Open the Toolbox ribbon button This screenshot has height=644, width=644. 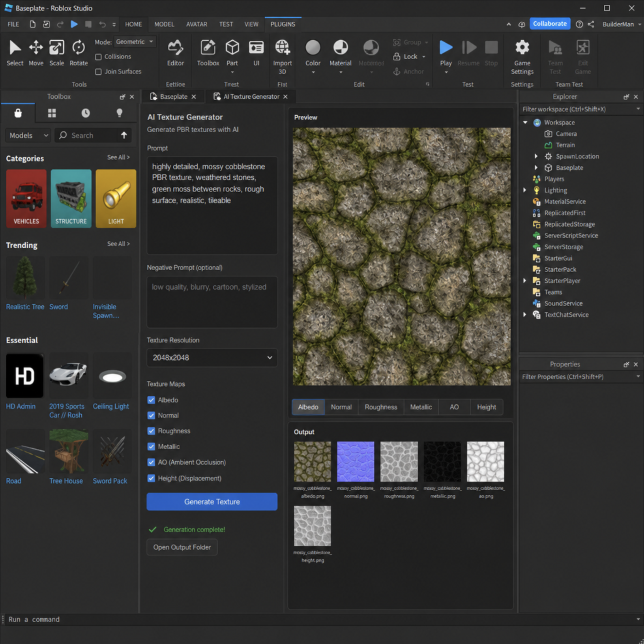pyautogui.click(x=208, y=53)
